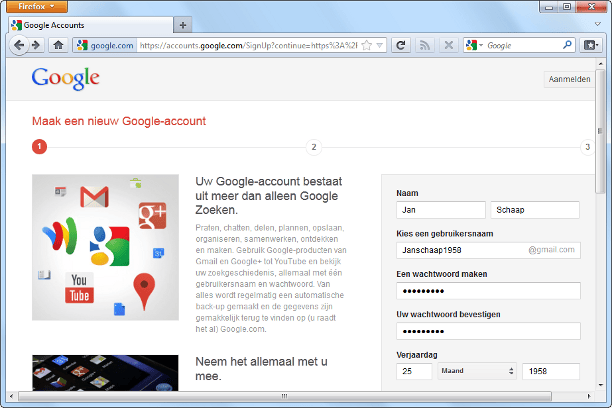Click the Gmail envelope icon in illustration
The height and width of the screenshot is (408, 612).
(94, 196)
